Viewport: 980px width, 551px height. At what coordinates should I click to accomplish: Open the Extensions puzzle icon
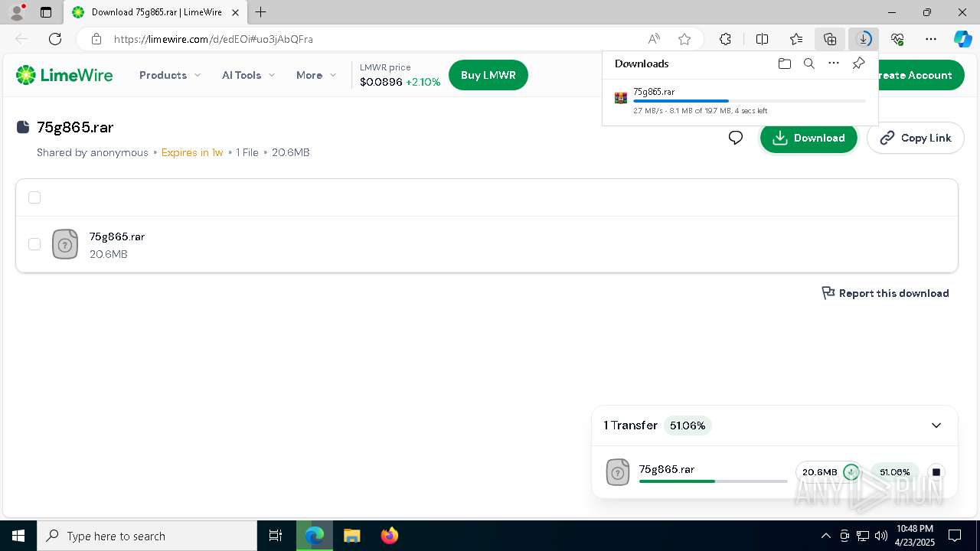click(x=725, y=39)
